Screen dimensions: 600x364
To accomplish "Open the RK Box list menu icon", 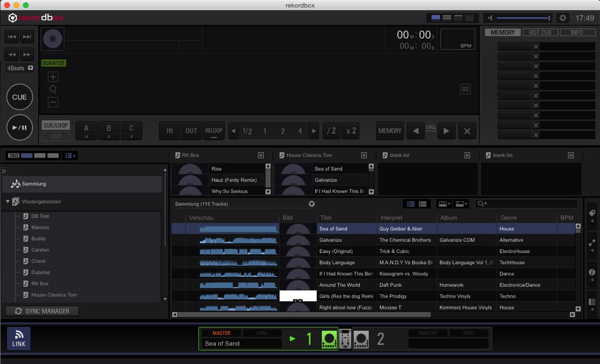I will [x=261, y=155].
